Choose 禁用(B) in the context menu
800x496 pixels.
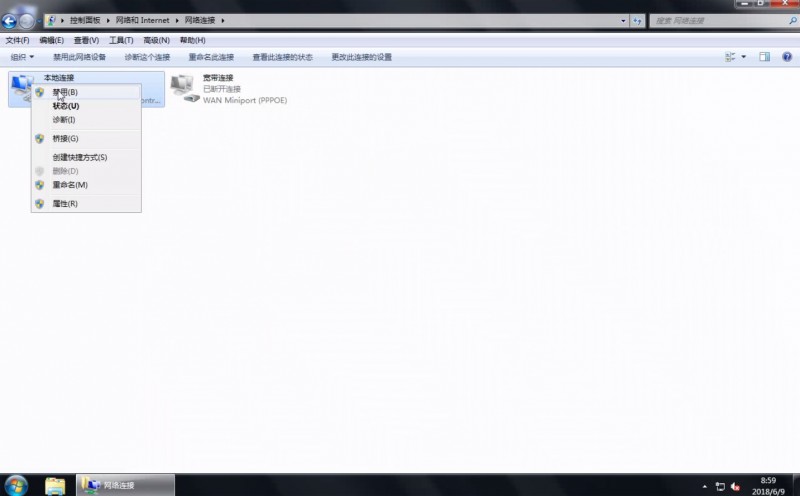click(86, 92)
